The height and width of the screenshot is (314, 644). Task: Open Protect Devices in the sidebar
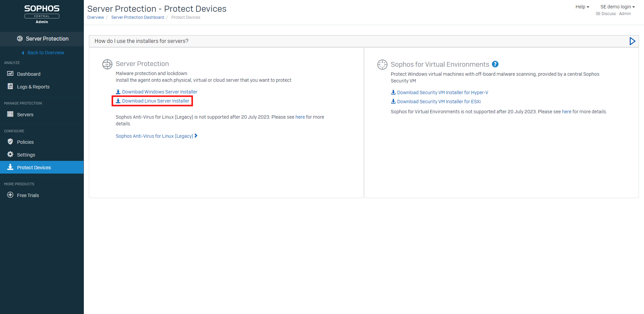coord(34,168)
